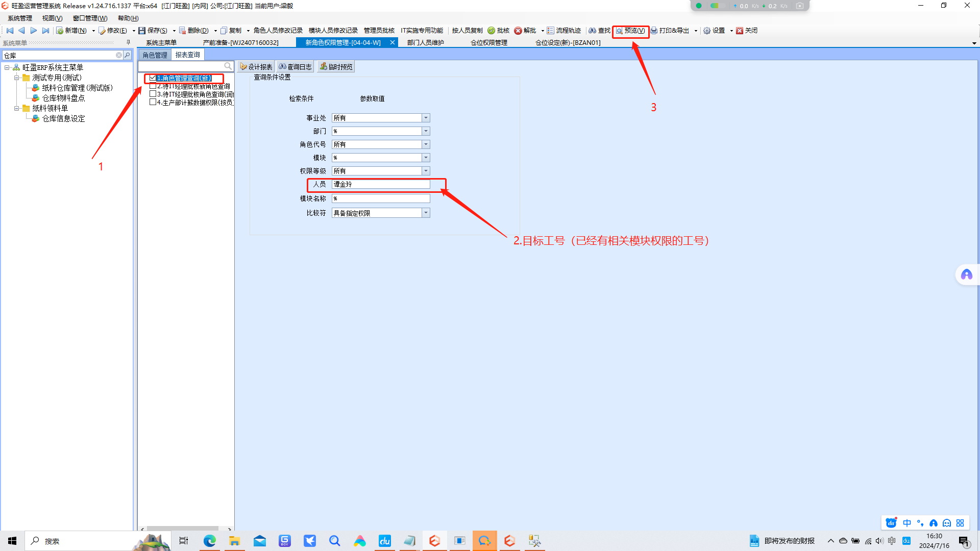Open the 权限等级 dropdown
Image resolution: width=980 pixels, height=551 pixels.
tap(426, 171)
